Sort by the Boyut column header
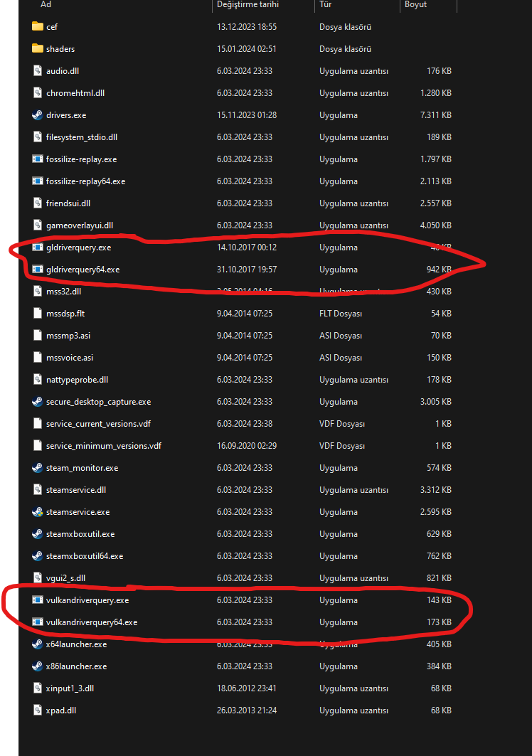This screenshot has height=756, width=532. [x=416, y=4]
